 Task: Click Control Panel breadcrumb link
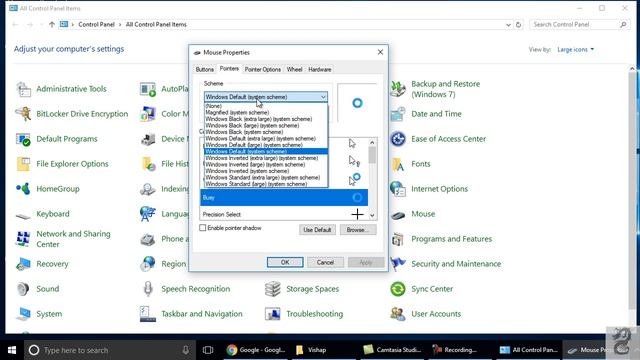[x=96, y=24]
